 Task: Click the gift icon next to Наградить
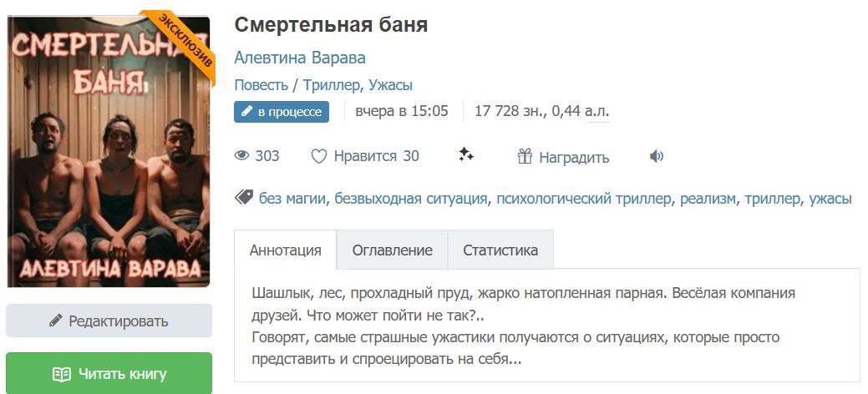click(x=525, y=156)
